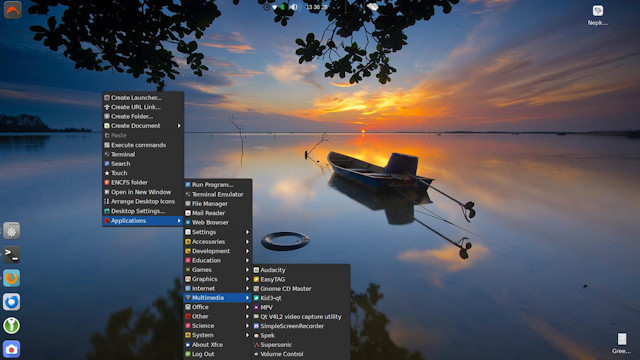
Task: Click Arrange Desktop Icons entry
Action: [x=142, y=201]
